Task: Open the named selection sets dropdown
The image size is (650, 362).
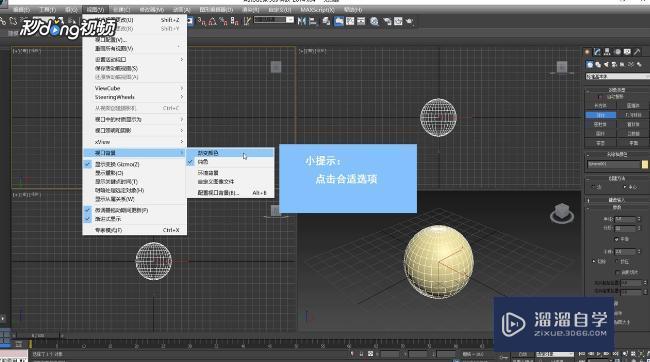Action: tap(274, 20)
